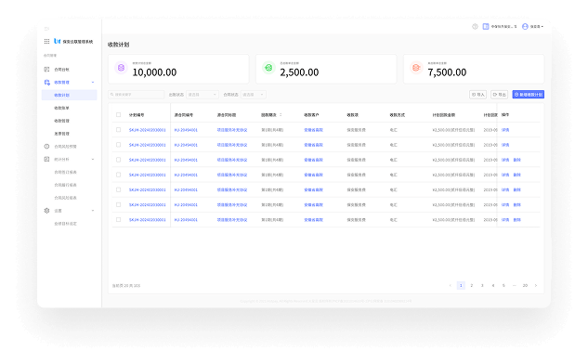Click the pagination ellipsis to jump pages
This screenshot has width=588, height=364.
514,286
